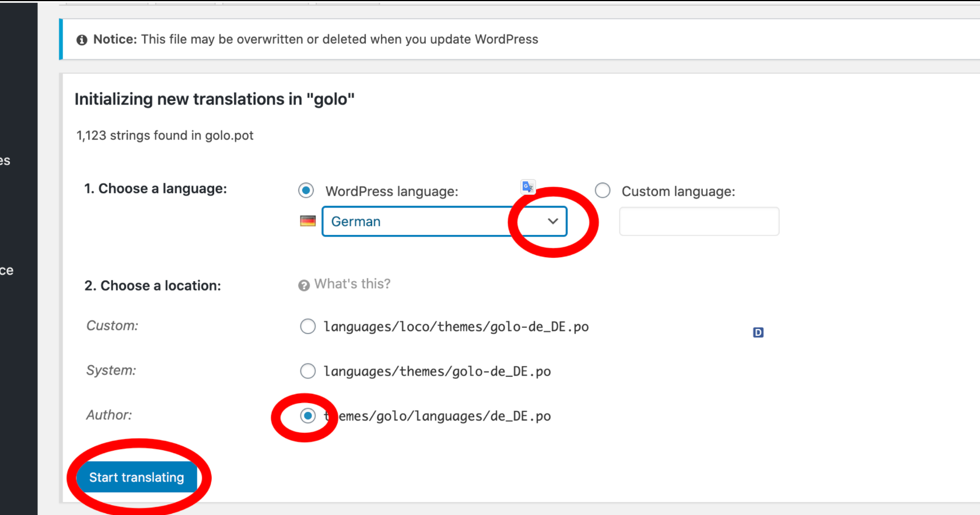Click the Start translating button
The height and width of the screenshot is (515, 980).
pos(136,478)
